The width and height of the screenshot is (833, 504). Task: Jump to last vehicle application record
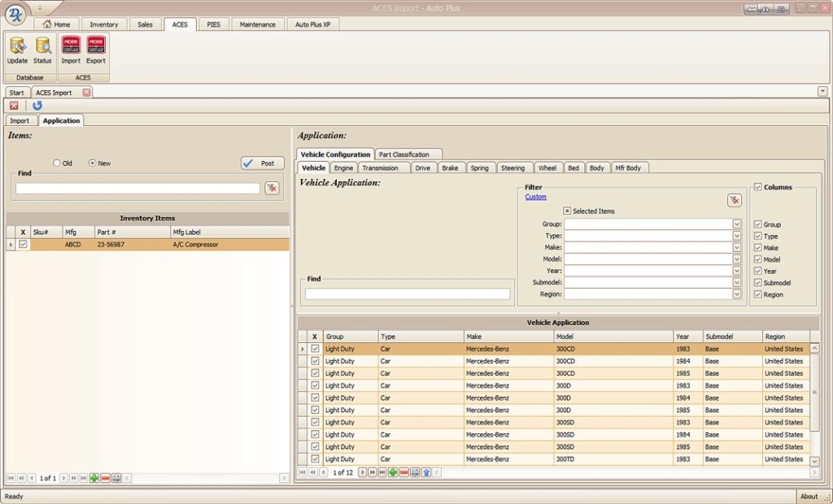point(382,472)
